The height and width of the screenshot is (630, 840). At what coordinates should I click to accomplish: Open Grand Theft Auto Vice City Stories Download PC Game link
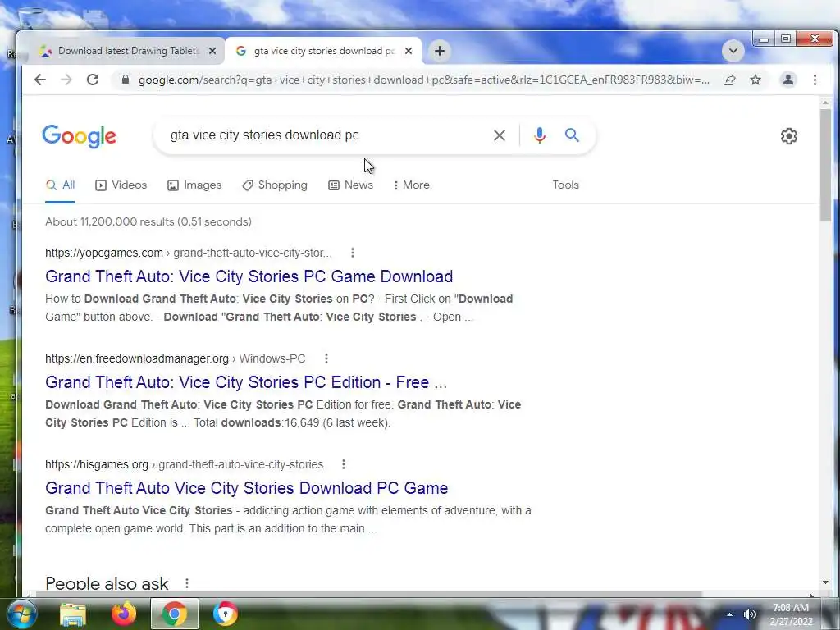click(x=246, y=488)
